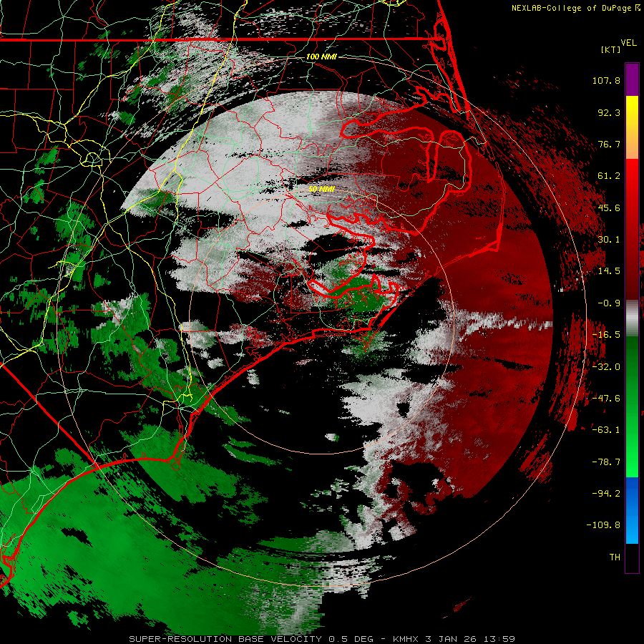
Task: Click the 107.8 legend value
Action: [606, 80]
